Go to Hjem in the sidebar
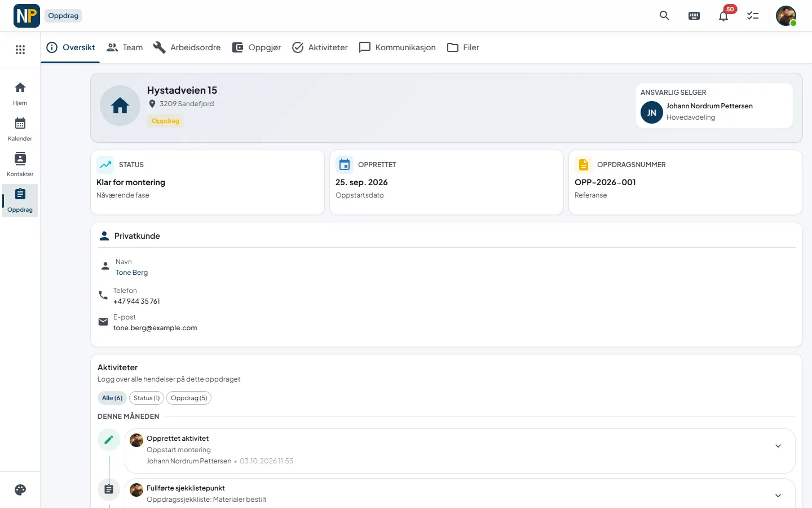Screen dimensions: 812x508 (x=20, y=94)
